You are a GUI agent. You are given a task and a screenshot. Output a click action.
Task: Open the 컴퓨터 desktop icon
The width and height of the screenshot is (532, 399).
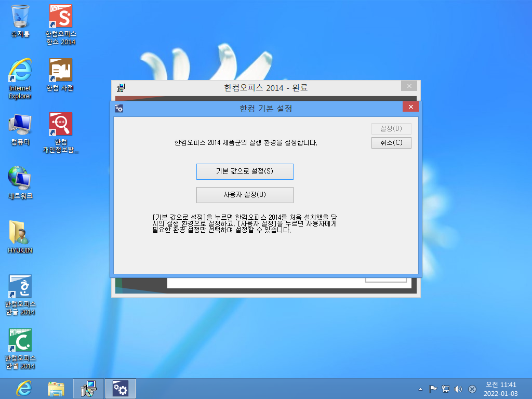click(x=20, y=129)
